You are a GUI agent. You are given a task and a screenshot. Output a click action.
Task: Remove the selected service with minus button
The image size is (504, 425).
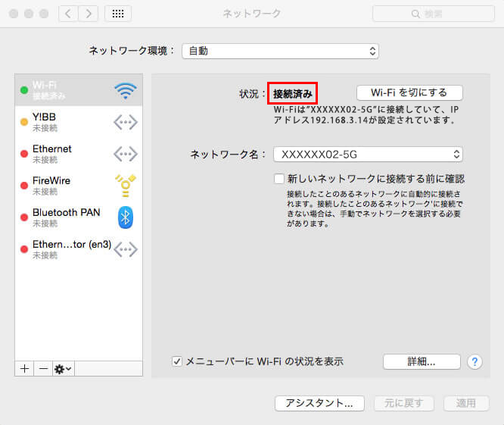[x=43, y=369]
